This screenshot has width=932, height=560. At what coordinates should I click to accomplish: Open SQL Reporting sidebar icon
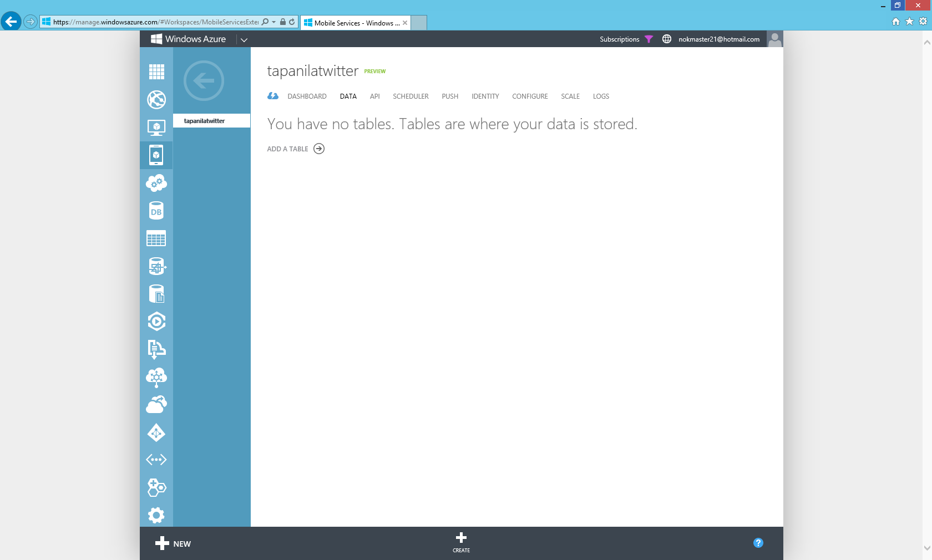(x=157, y=294)
